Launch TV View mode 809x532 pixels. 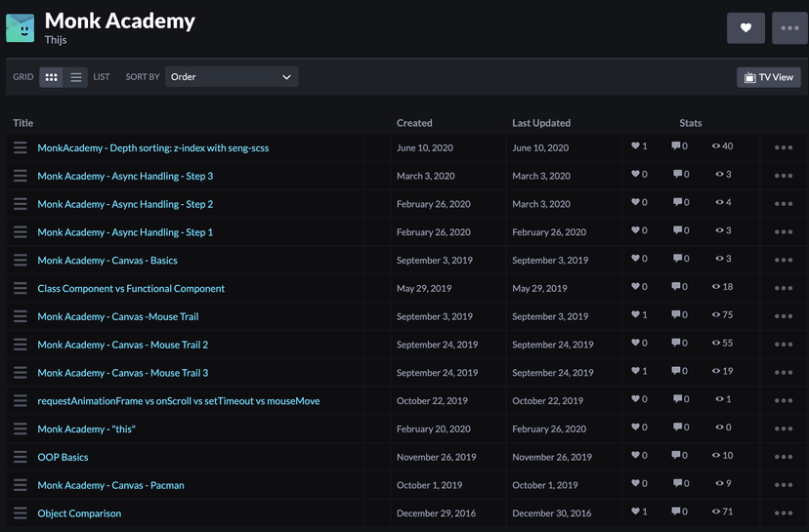[x=768, y=77]
